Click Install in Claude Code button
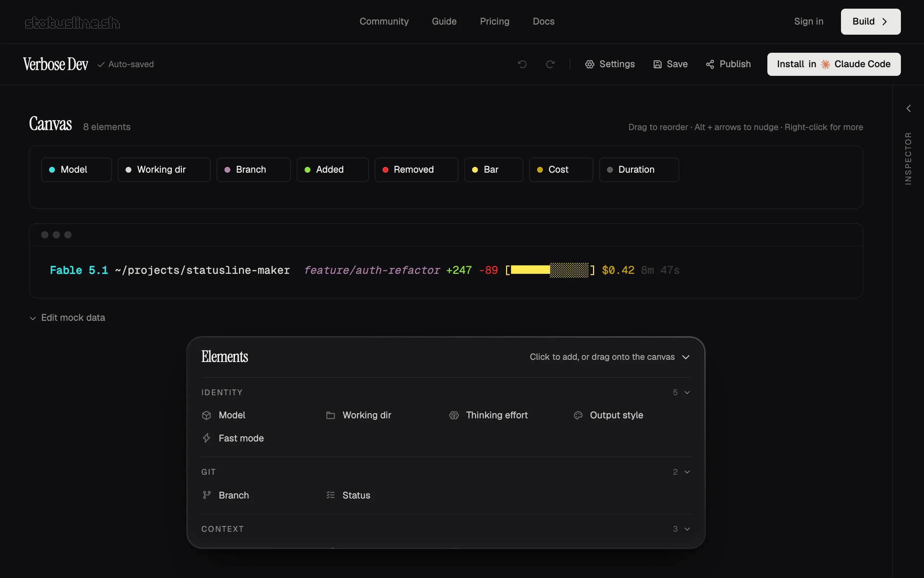Screen dimensions: 924x578 (x=834, y=64)
